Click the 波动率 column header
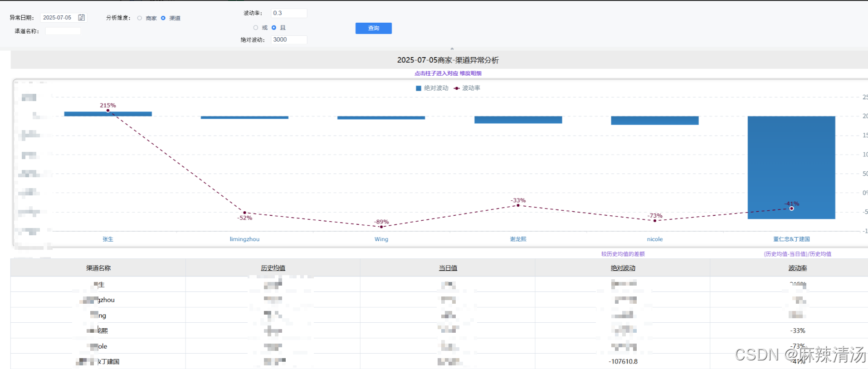This screenshot has width=868, height=369. [x=797, y=268]
